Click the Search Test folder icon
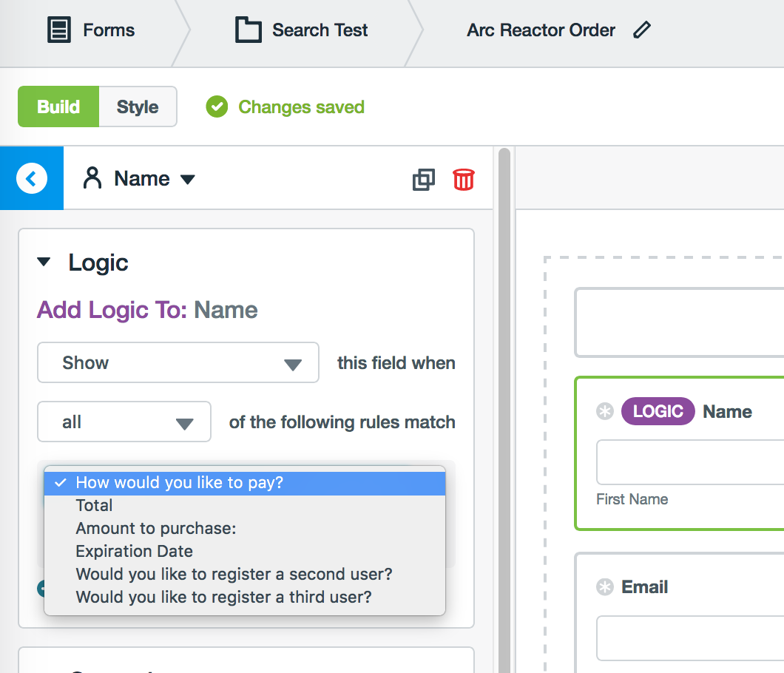Viewport: 784px width, 673px height. [x=248, y=30]
